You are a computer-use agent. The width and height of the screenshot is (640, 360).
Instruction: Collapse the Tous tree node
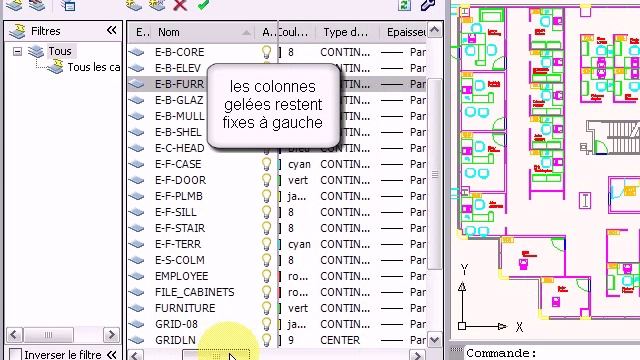pos(17,51)
